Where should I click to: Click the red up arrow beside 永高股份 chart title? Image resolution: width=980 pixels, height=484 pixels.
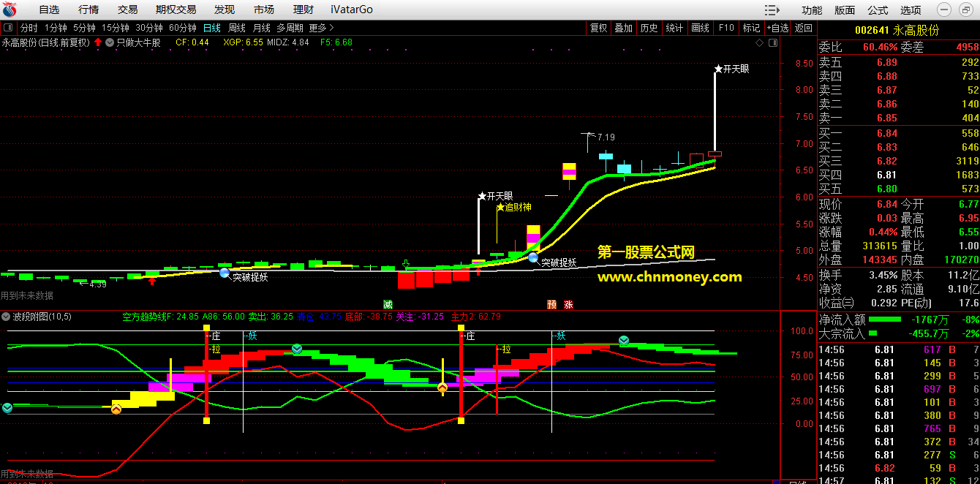pyautogui.click(x=98, y=42)
